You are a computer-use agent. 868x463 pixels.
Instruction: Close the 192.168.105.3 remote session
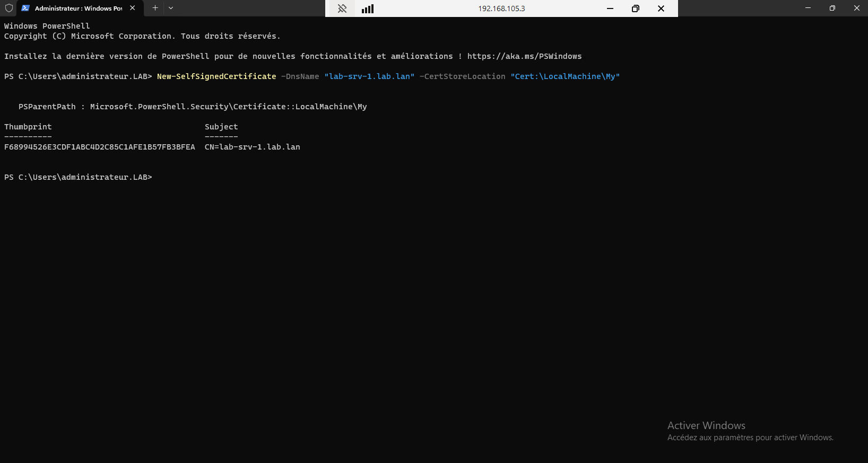tap(661, 8)
